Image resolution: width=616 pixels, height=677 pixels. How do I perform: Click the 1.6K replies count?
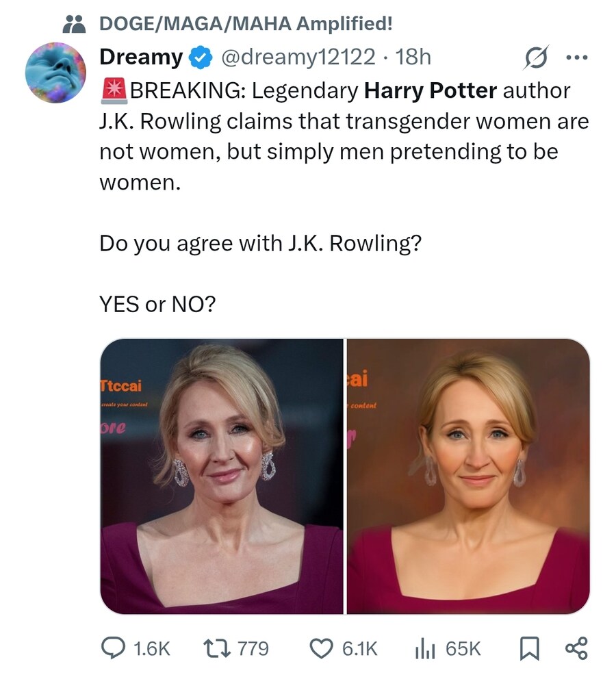point(152,649)
